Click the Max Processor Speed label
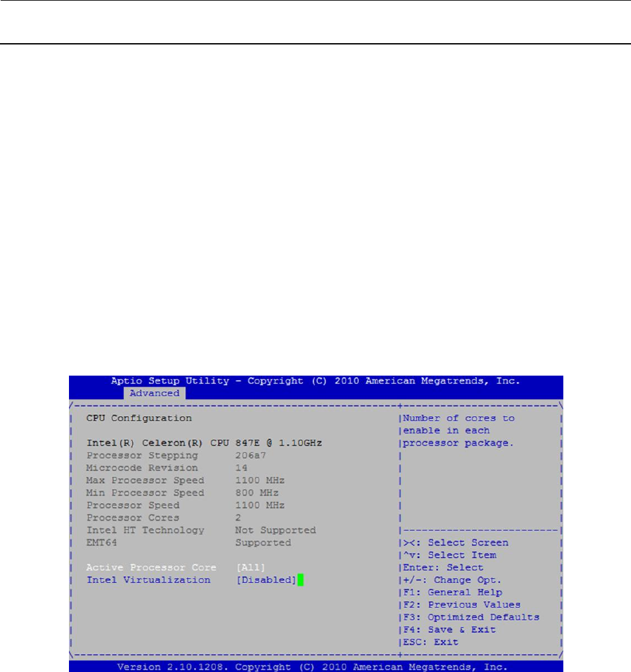The height and width of the screenshot is (672, 631). click(145, 481)
